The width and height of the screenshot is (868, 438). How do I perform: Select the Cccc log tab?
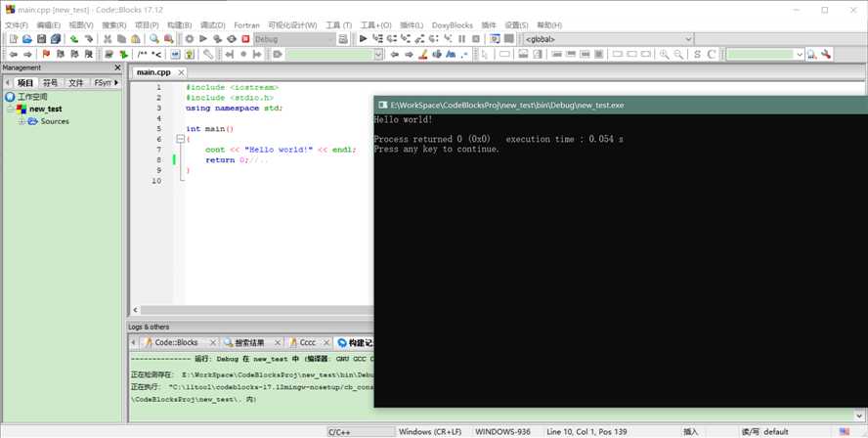(308, 343)
